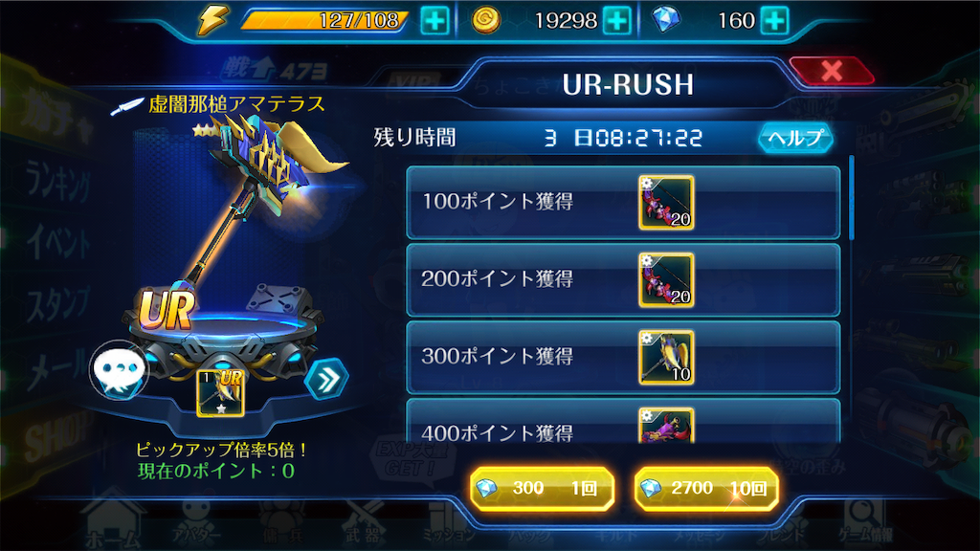Add gold coins with plus icon
The width and height of the screenshot is (980, 551).
(x=617, y=21)
